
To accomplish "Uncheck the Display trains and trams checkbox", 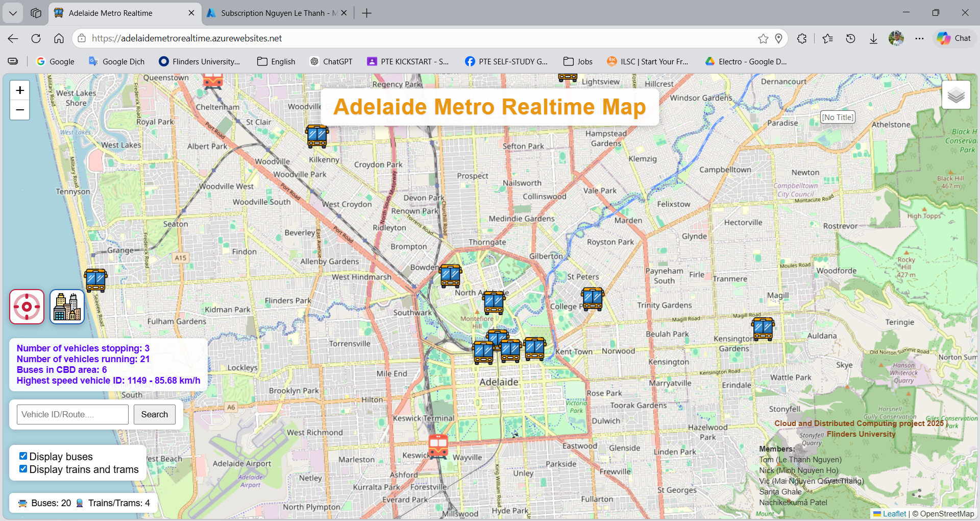I will coord(22,469).
